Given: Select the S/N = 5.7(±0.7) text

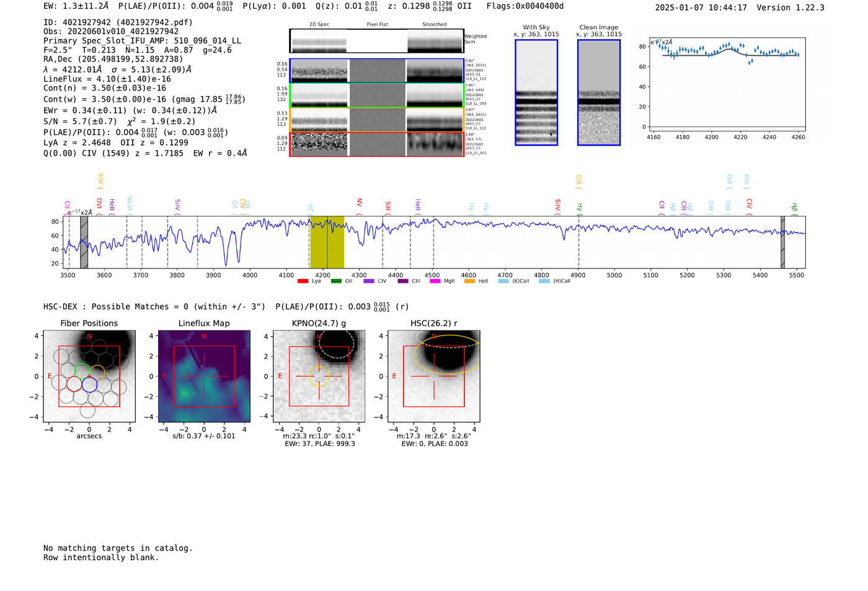Looking at the screenshot, I should pos(80,122).
